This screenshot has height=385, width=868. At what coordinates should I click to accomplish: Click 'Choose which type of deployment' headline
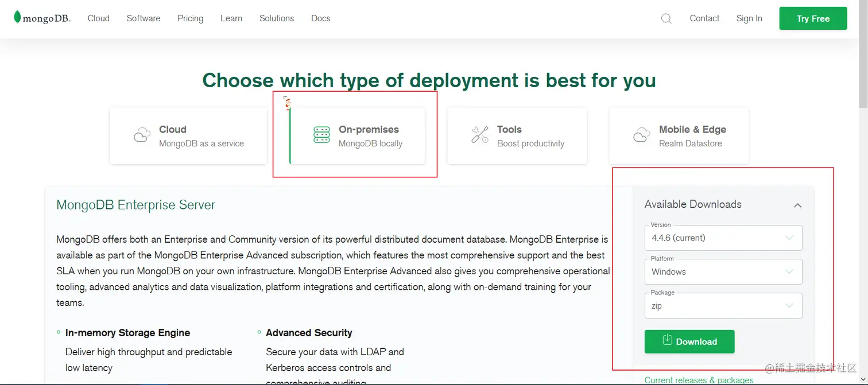tap(429, 80)
